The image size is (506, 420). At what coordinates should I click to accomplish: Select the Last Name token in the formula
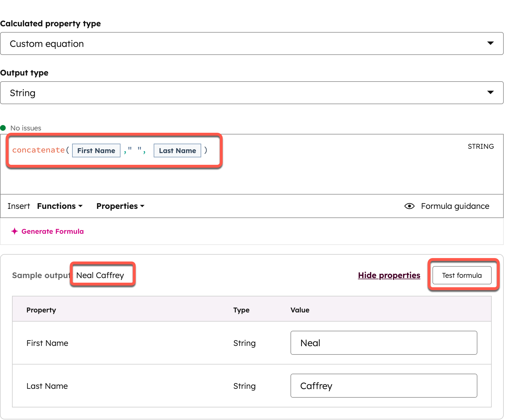pyautogui.click(x=177, y=150)
